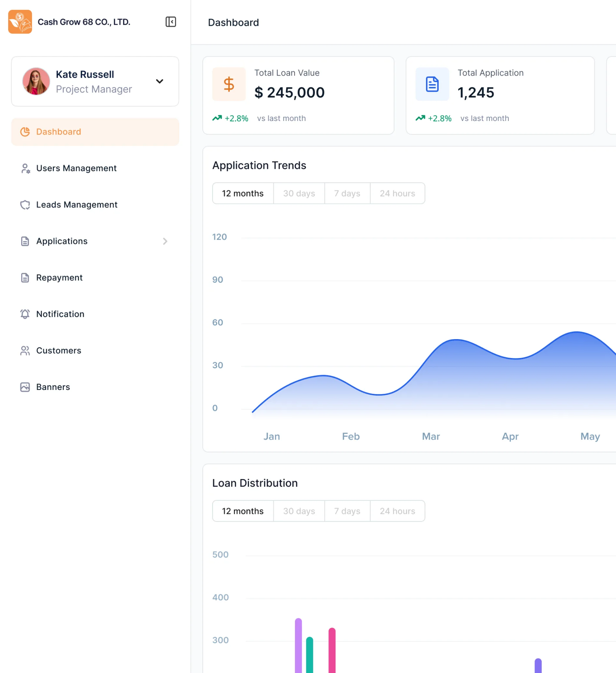This screenshot has width=616, height=673.
Task: Click the 1,245 total application figure
Action: coord(476,93)
